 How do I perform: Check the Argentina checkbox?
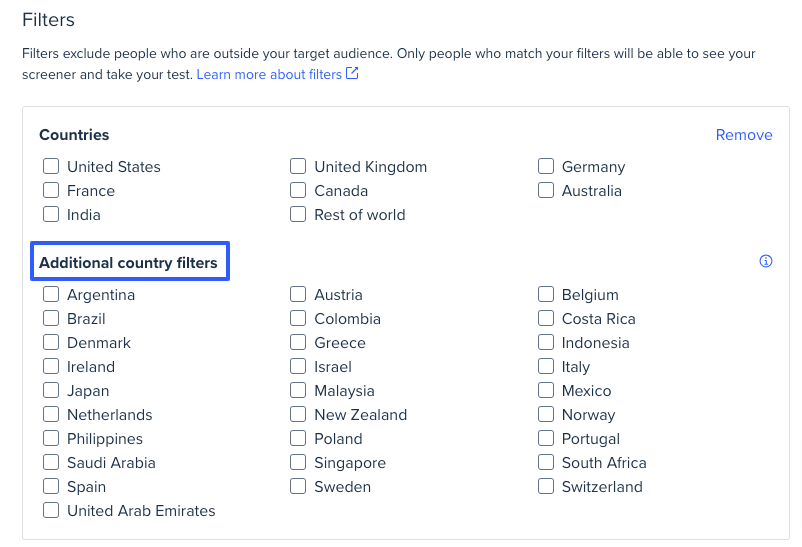[x=51, y=294]
